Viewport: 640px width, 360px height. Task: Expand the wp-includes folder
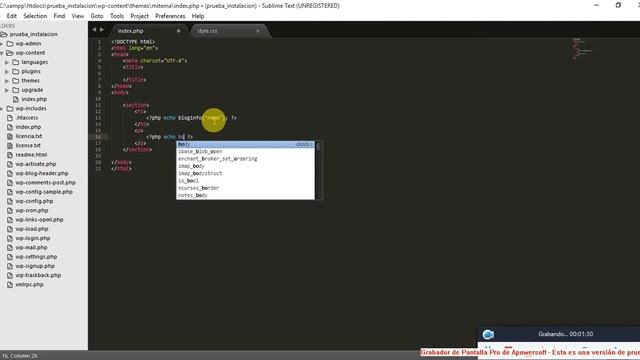(x=2, y=109)
